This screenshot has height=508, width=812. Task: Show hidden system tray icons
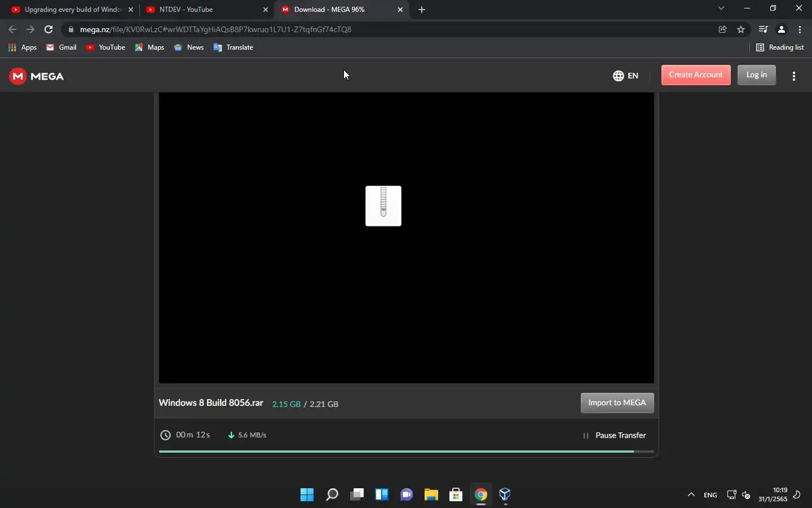[691, 495]
